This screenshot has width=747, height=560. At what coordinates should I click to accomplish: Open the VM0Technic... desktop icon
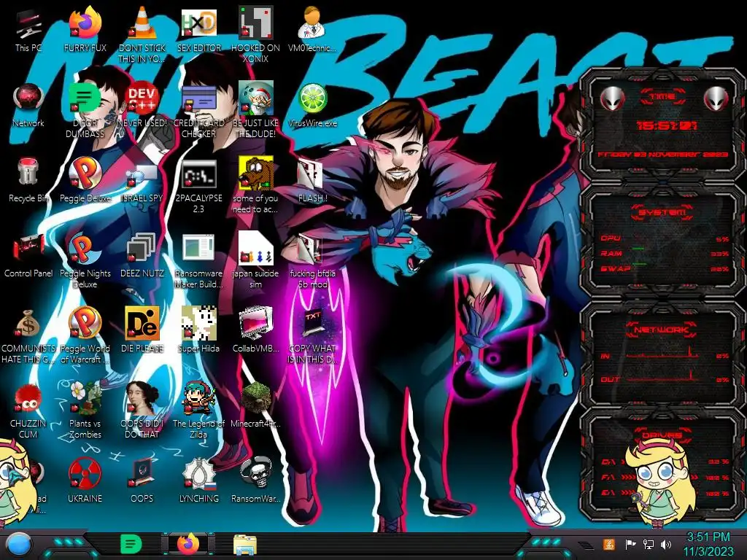312,23
